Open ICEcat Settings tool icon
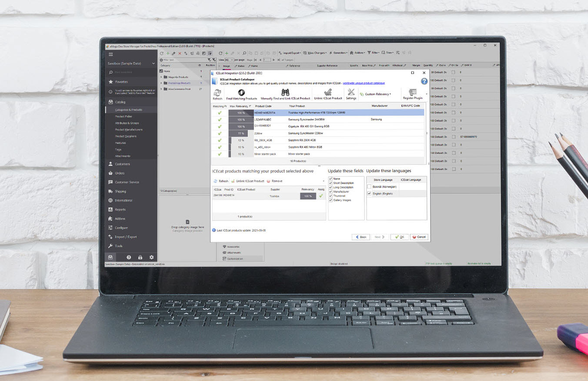 [351, 92]
